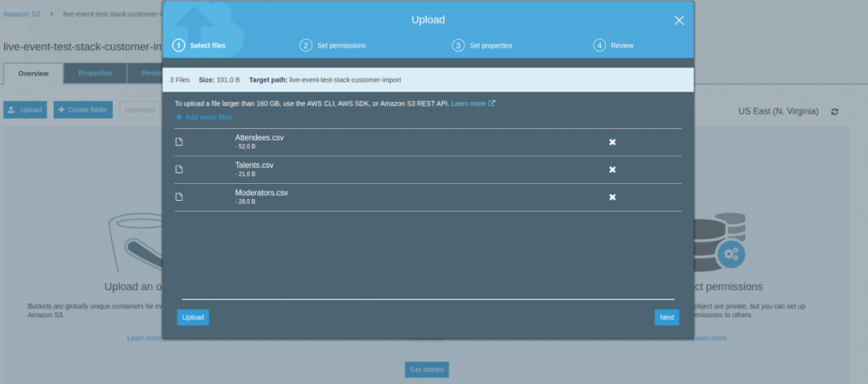The height and width of the screenshot is (384, 868).
Task: Click the refresh icon next to US East
Action: click(834, 112)
